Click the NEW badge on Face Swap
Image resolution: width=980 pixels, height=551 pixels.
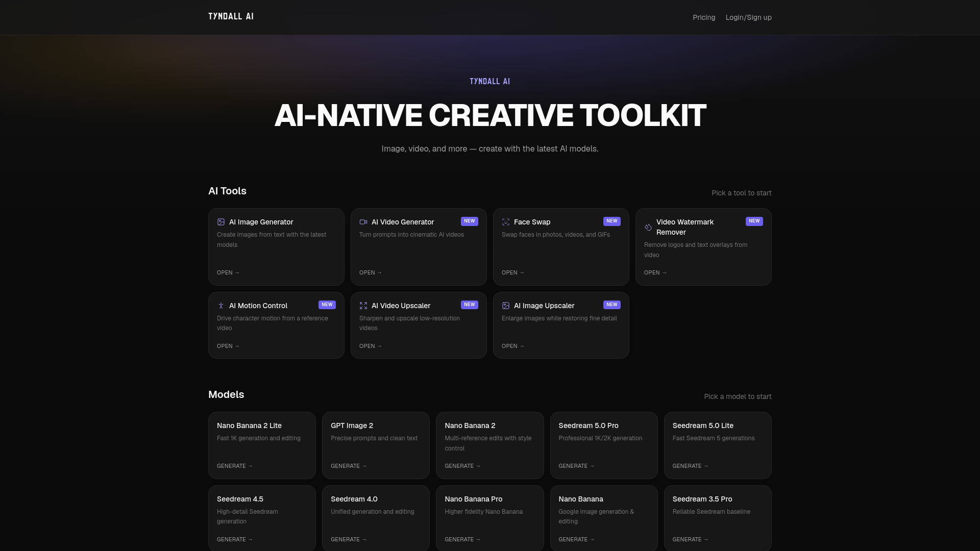612,221
